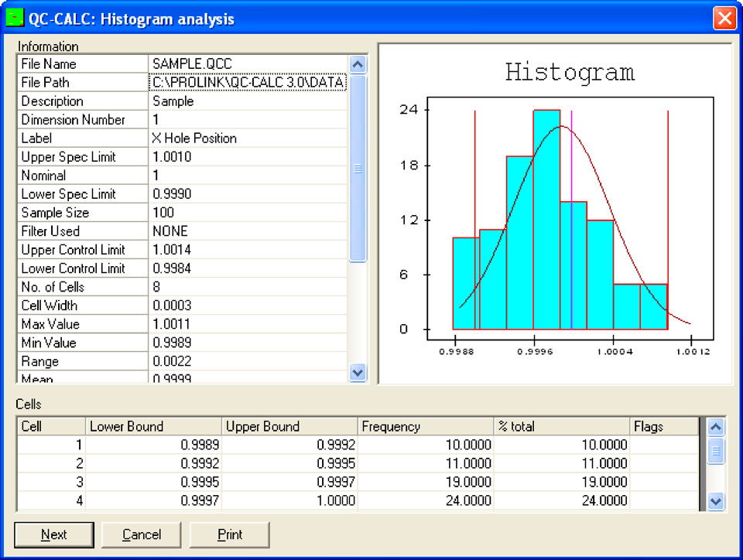The width and height of the screenshot is (743, 560).
Task: Click the QC-CALC application icon in title bar
Action: (14, 18)
